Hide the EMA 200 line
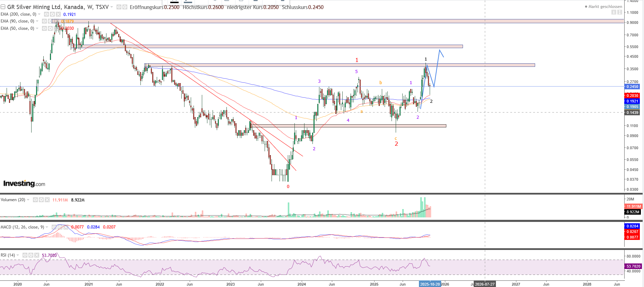Viewport: 644px width, 287px height. (46, 14)
